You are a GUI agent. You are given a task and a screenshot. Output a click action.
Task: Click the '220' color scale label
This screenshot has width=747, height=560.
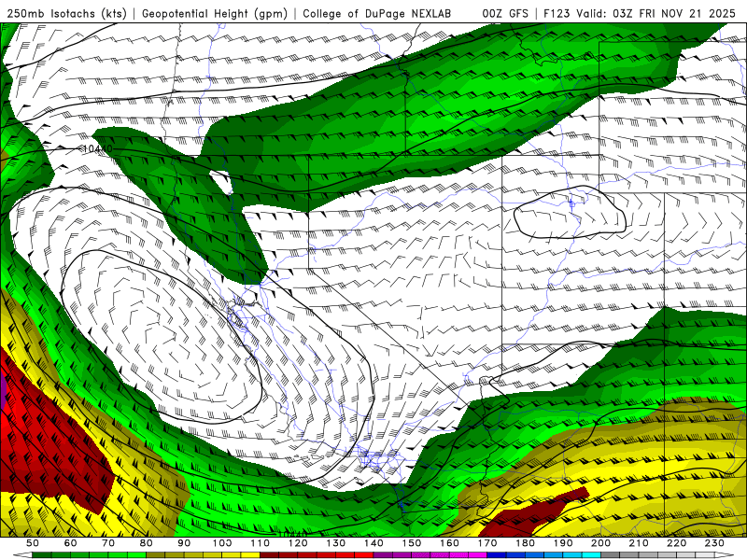point(676,543)
